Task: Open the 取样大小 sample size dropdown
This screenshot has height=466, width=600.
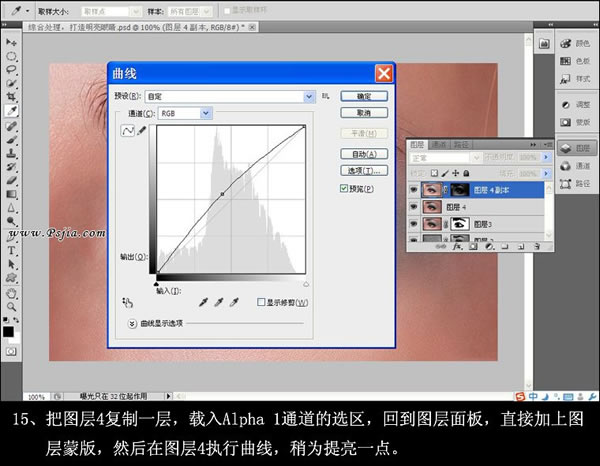Action: pos(135,12)
